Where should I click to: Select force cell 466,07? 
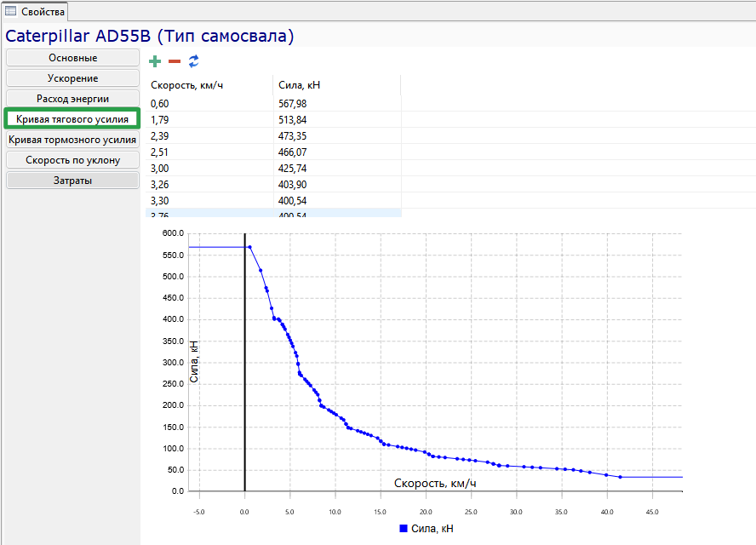tap(337, 152)
